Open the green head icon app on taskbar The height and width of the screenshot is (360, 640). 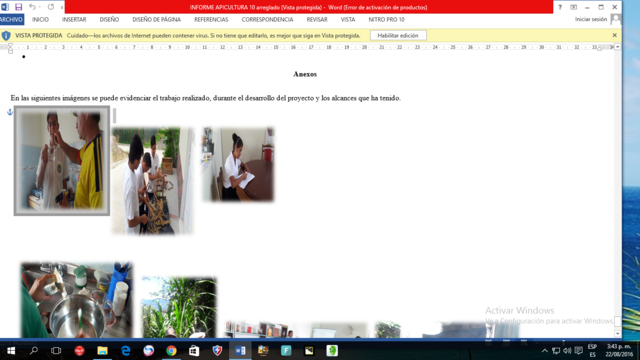click(x=332, y=351)
